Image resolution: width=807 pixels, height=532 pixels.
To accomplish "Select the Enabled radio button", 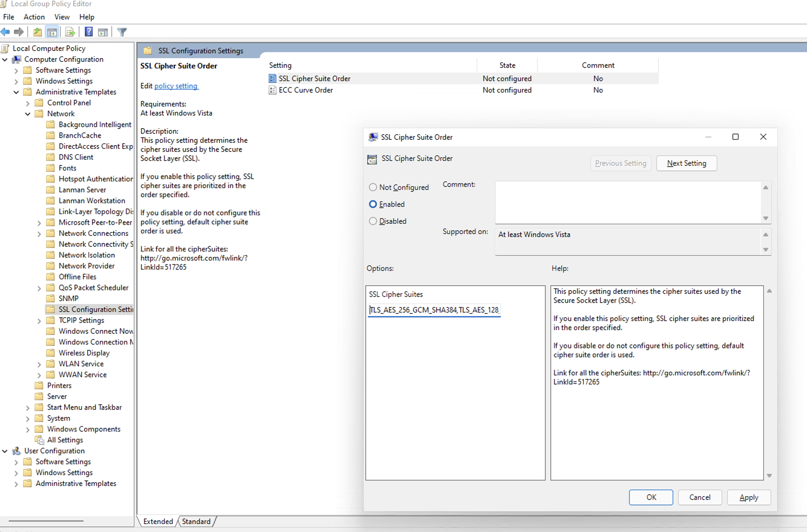I will pyautogui.click(x=373, y=204).
